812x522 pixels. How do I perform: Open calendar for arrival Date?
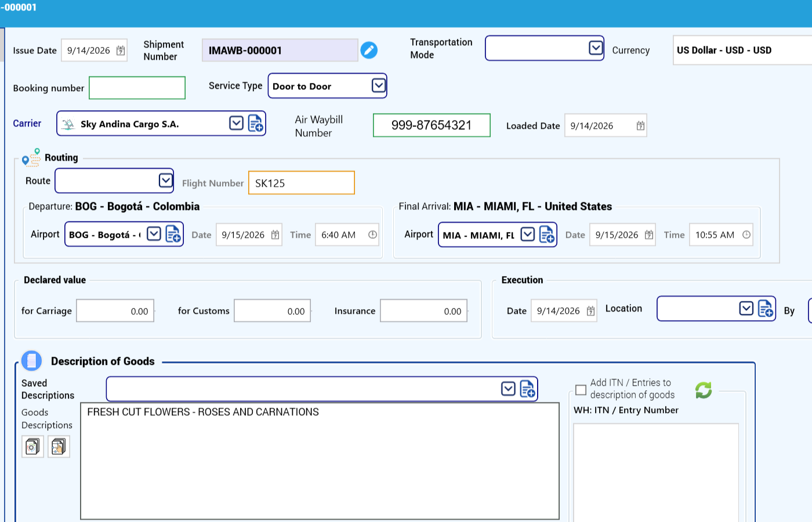[649, 235]
